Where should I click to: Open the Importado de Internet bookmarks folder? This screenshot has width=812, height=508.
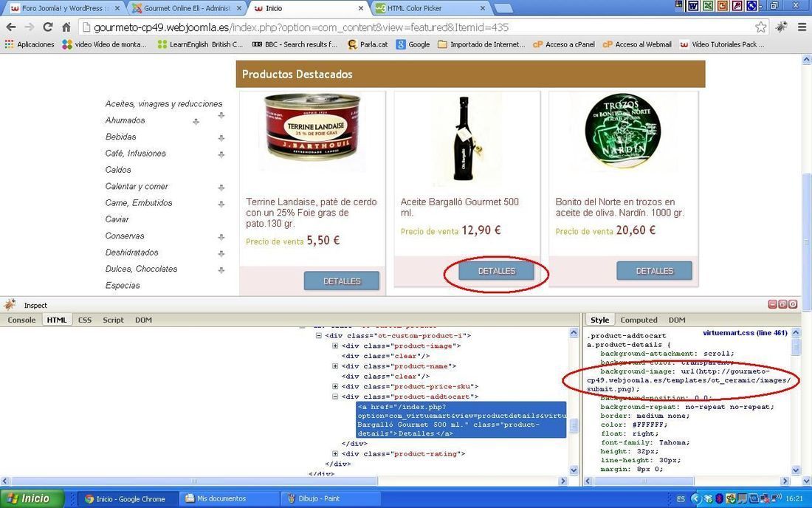481,44
